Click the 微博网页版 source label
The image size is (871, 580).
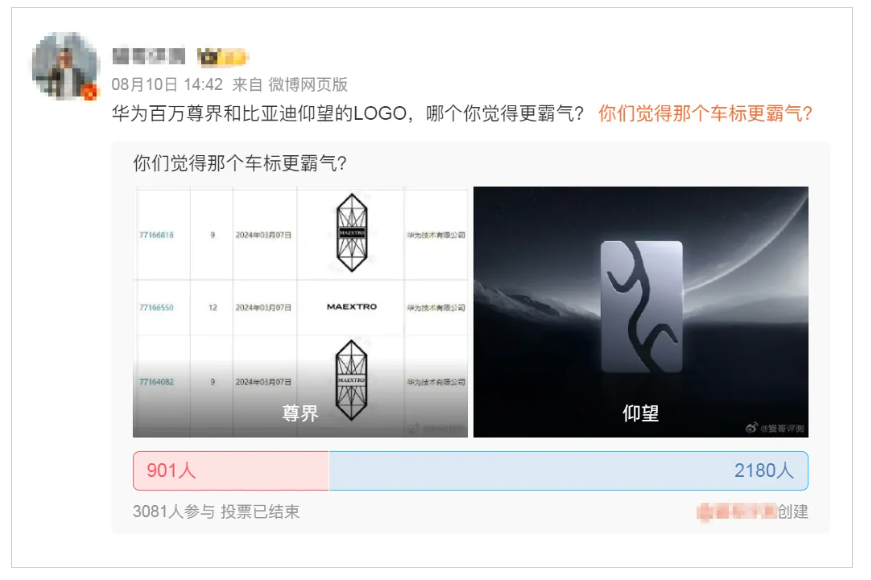click(308, 84)
